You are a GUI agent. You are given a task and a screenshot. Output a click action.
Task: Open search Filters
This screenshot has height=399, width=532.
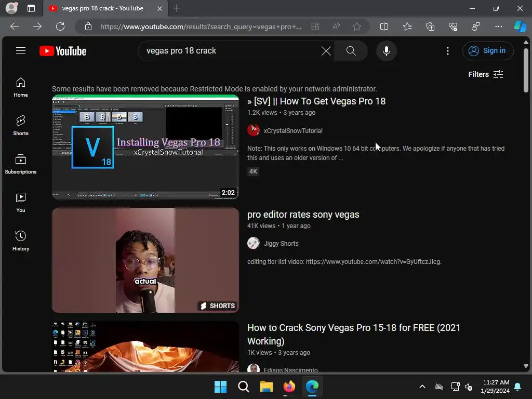(x=486, y=74)
